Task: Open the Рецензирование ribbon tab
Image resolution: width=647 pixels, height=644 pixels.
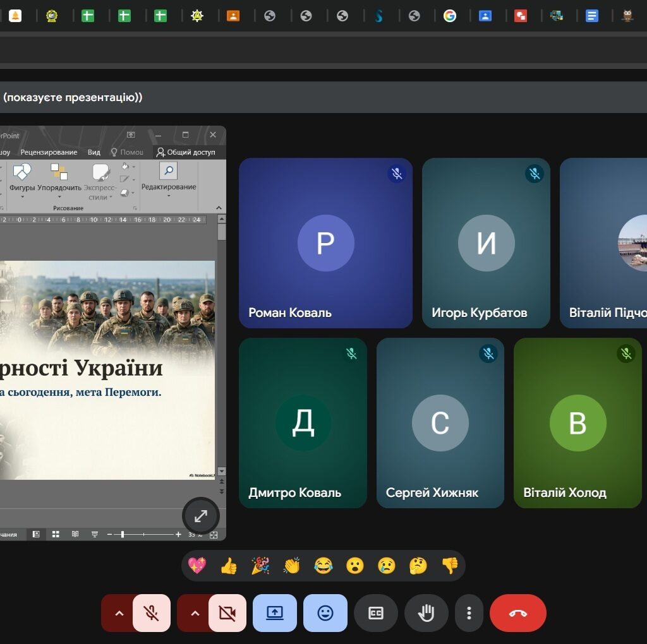Action: (49, 152)
